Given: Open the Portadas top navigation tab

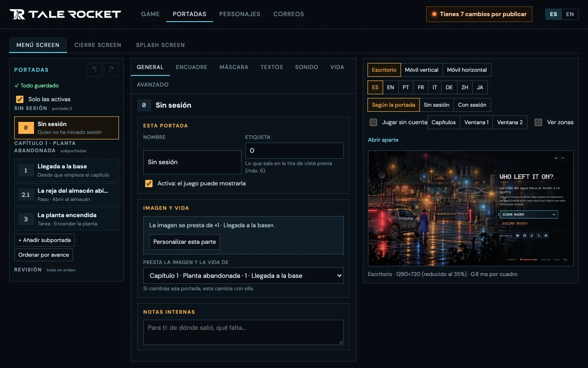Looking at the screenshot, I should [189, 14].
